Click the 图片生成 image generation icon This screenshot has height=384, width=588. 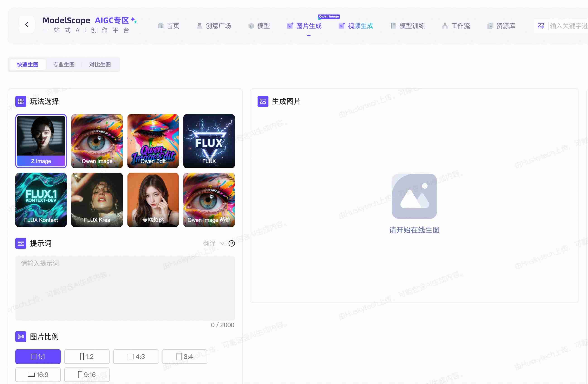(289, 26)
